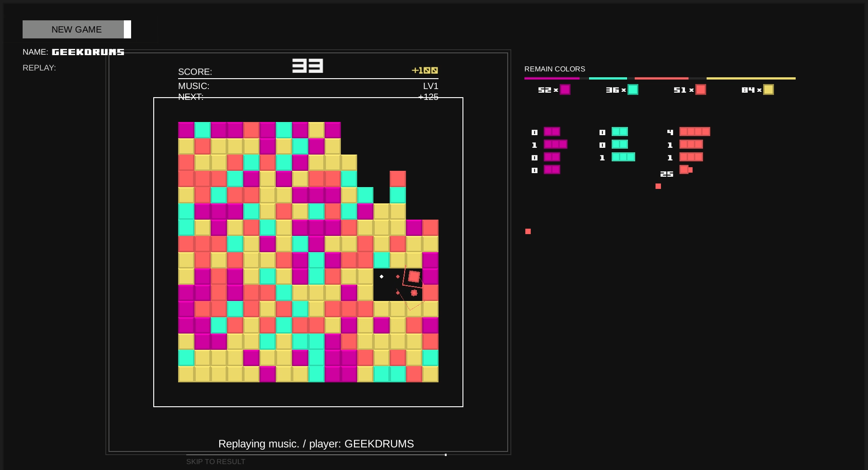This screenshot has height=470, width=868.
Task: Click the four-block red combo icon
Action: (x=695, y=132)
